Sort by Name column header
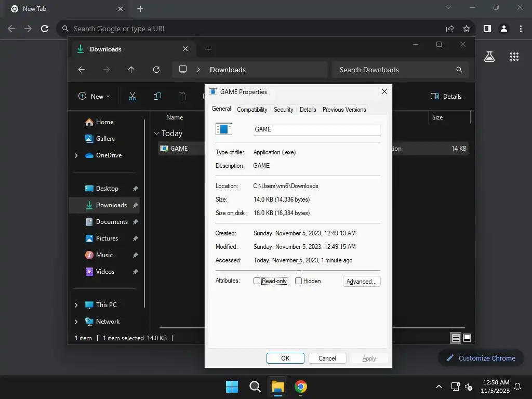The image size is (532, 399). coord(175,117)
